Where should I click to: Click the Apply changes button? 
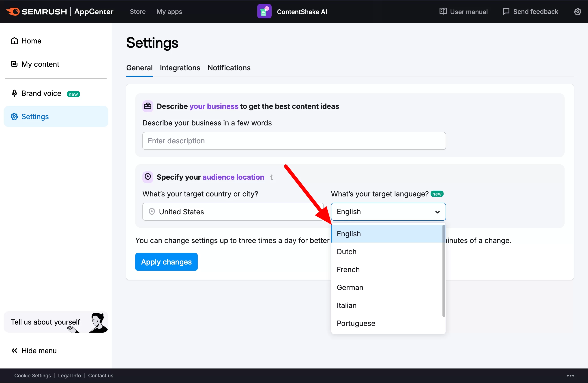[x=166, y=262]
